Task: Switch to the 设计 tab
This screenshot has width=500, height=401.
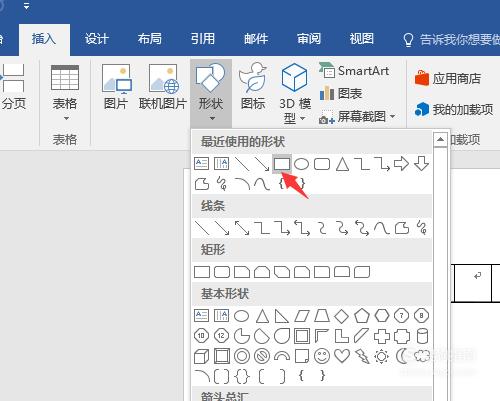Action: point(97,39)
